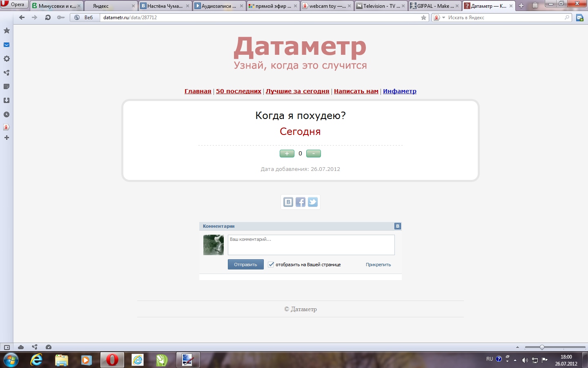Toggle the sidebar panel button in the status bar
The height and width of the screenshot is (368, 588).
7,347
